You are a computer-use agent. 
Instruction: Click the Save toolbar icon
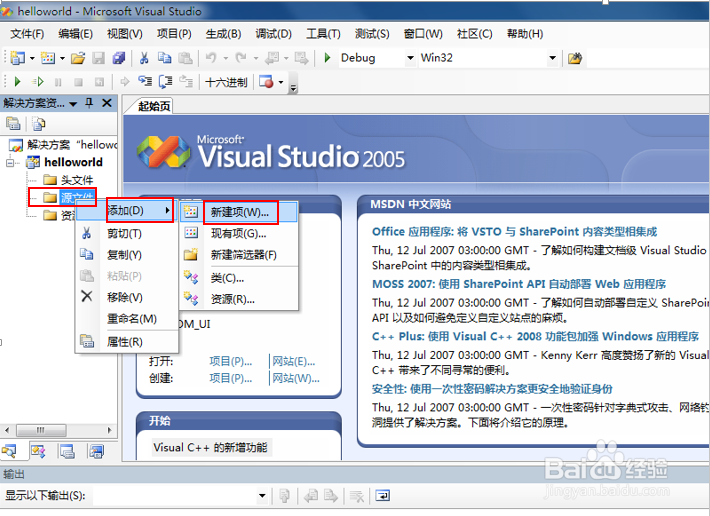point(98,58)
